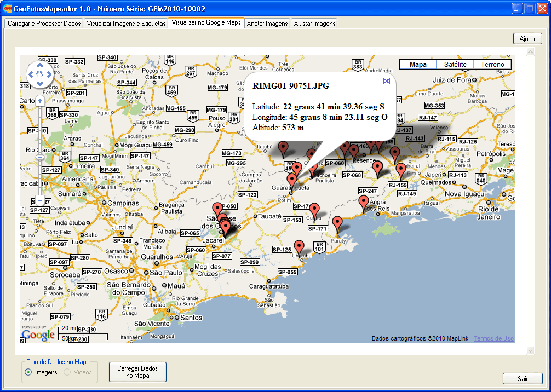Open the Termos de Uso link
551x392 pixels.
[493, 338]
